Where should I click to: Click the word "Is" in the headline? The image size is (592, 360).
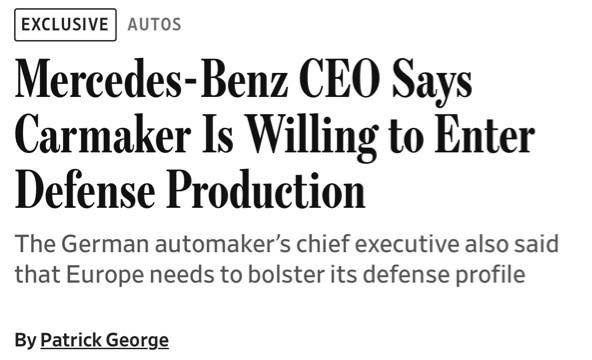(x=218, y=134)
